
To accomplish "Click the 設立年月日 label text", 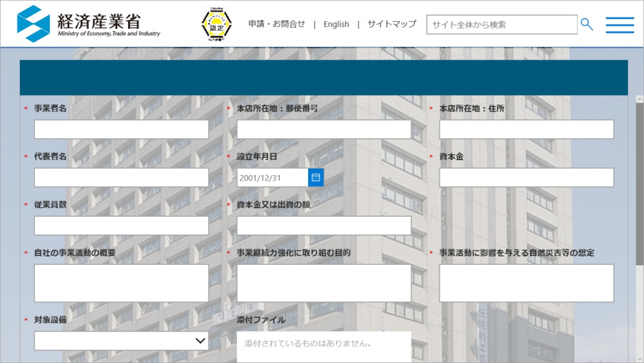I will [257, 156].
